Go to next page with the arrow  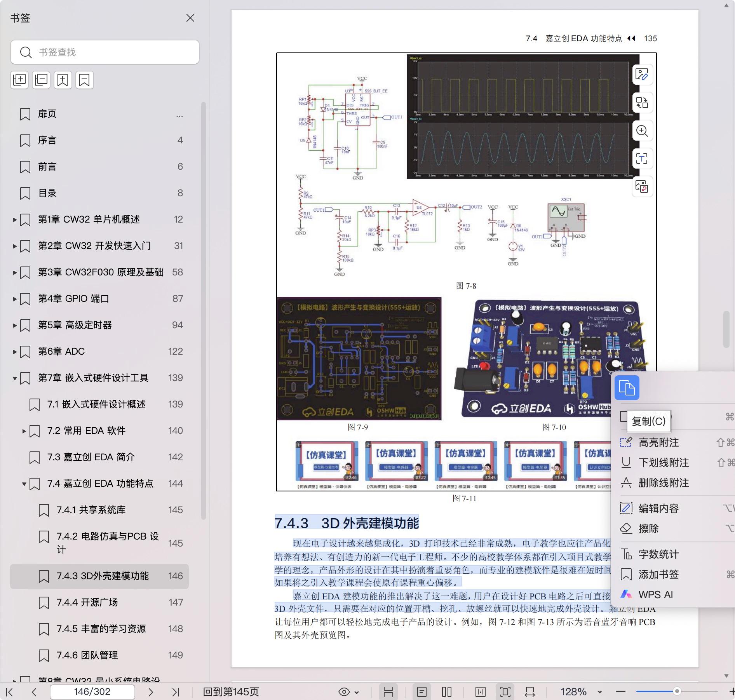pos(151,692)
